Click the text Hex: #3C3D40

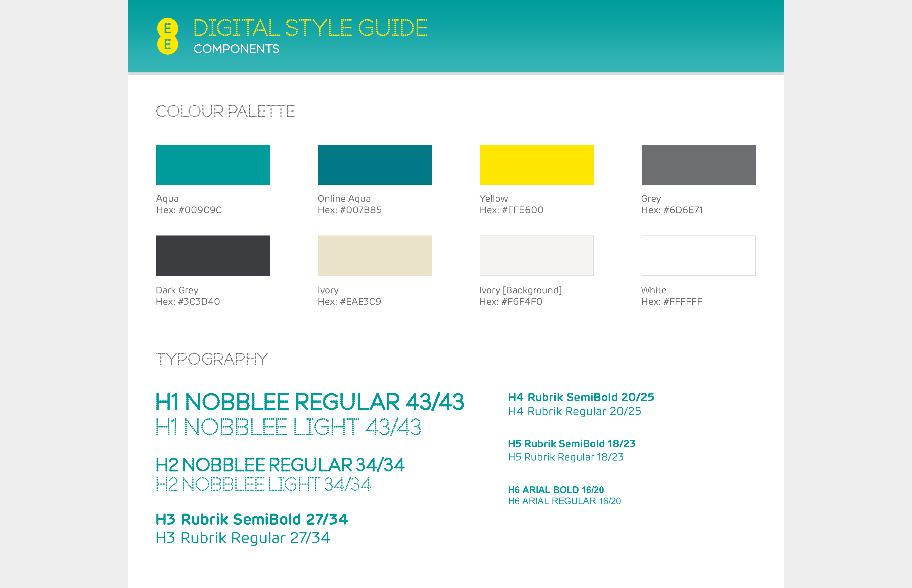point(188,302)
